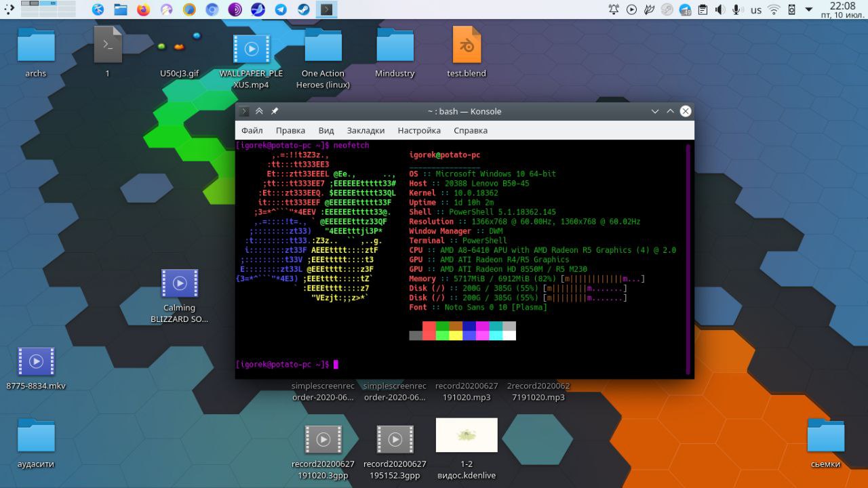Image resolution: width=868 pixels, height=488 pixels.
Task: Open the application launcher menu
Action: point(9,9)
